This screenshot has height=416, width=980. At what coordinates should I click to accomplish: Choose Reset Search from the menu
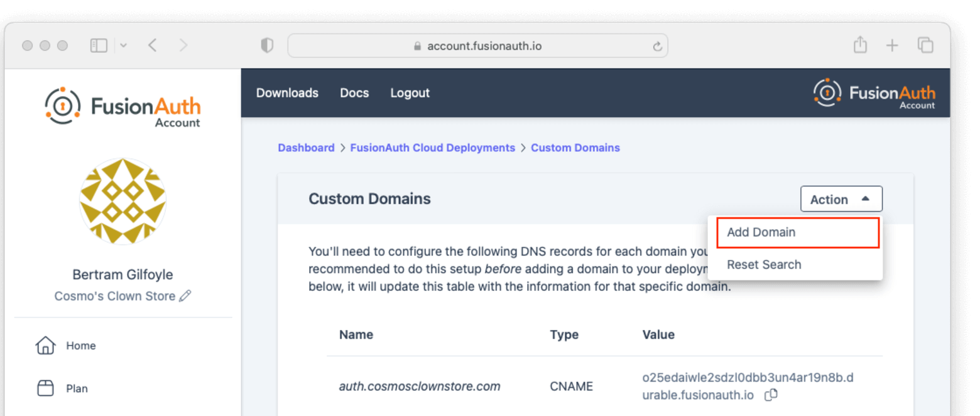point(764,265)
